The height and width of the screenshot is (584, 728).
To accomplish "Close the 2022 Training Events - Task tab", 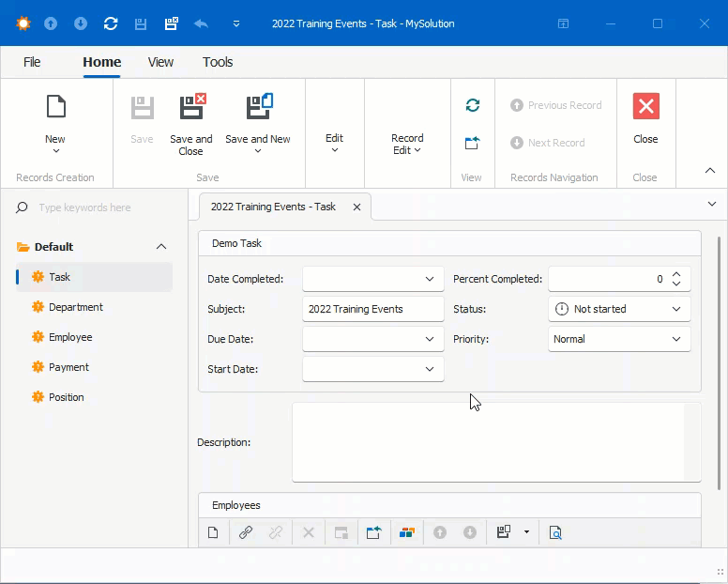I will (356, 207).
